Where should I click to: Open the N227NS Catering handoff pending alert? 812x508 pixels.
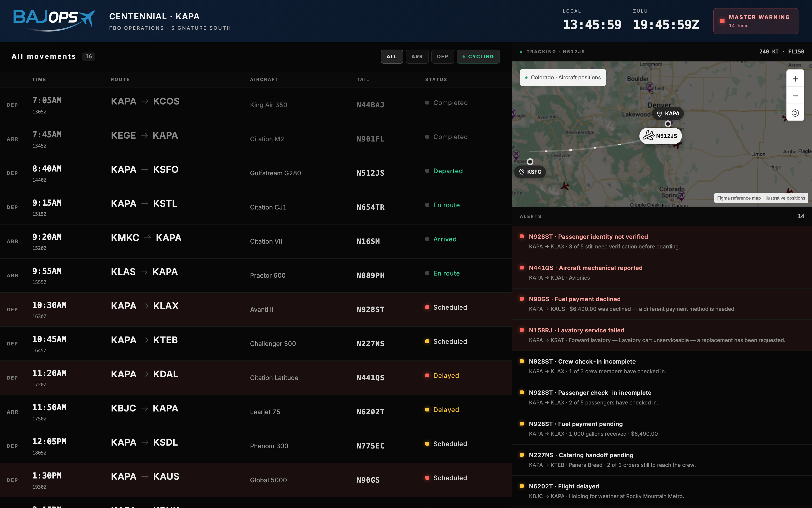click(662, 460)
